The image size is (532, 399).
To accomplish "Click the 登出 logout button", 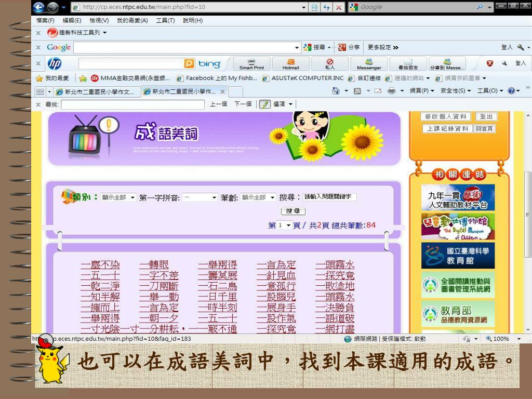I will click(486, 117).
